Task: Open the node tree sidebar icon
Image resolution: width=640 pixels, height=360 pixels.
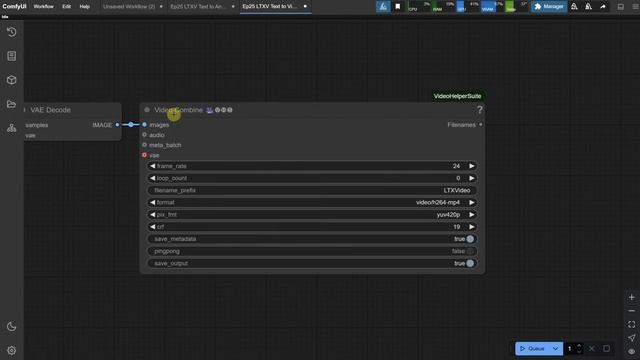Action: [x=11, y=128]
